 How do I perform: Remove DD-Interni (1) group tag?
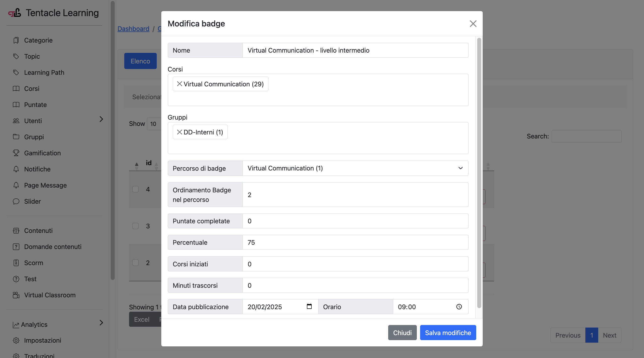tap(179, 132)
